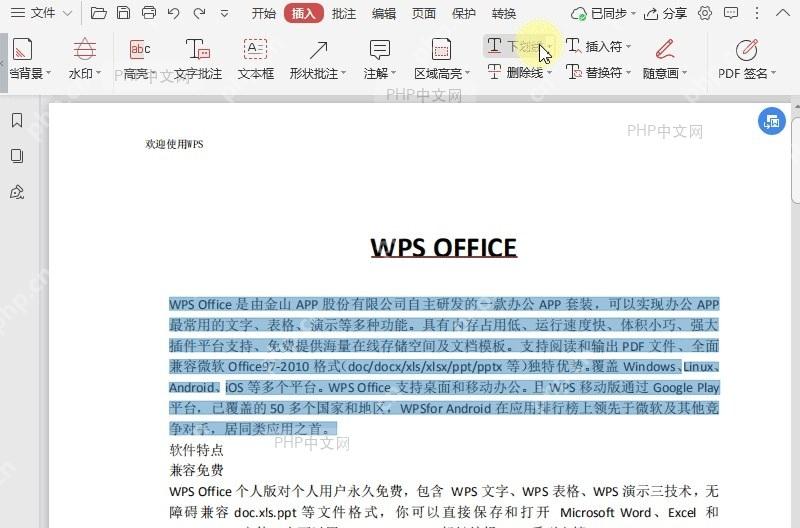The image size is (800, 528).
Task: Click the 分享 share button
Action: [665, 13]
